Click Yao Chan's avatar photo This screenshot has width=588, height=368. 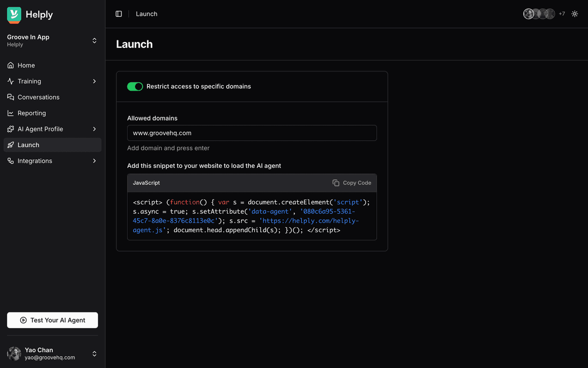pyautogui.click(x=14, y=354)
